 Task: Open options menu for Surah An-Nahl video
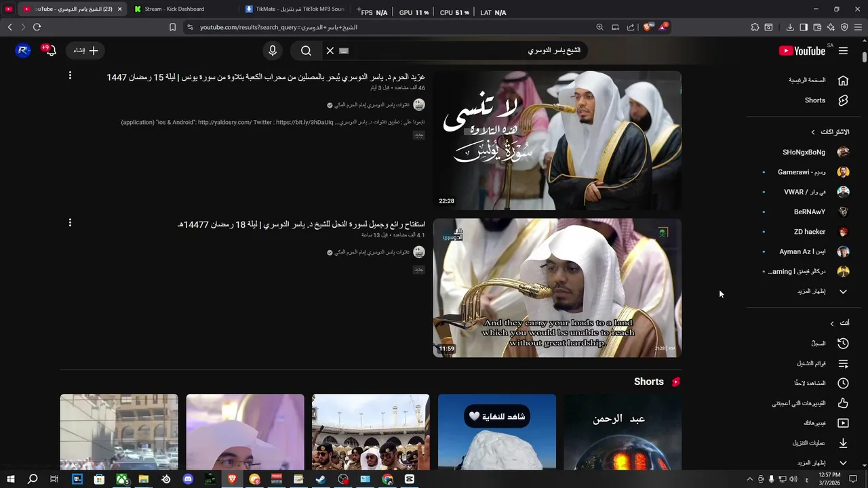[x=70, y=223]
